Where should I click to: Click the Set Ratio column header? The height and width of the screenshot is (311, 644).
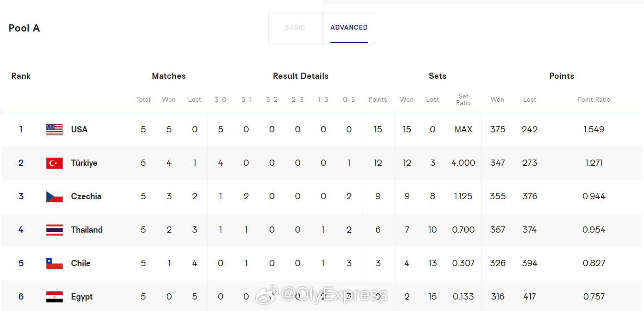(463, 99)
